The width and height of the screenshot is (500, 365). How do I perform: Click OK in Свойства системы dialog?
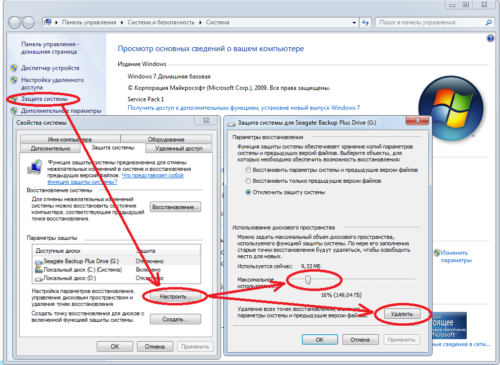pyautogui.click(x=115, y=347)
